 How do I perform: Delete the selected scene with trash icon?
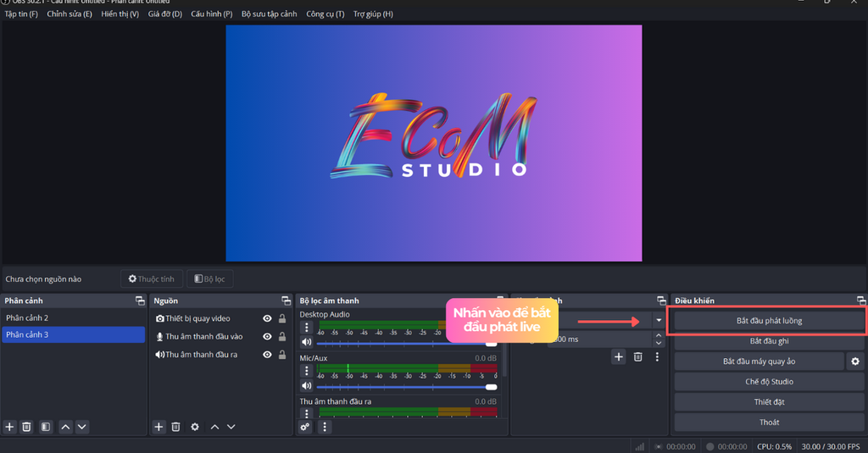pos(26,427)
